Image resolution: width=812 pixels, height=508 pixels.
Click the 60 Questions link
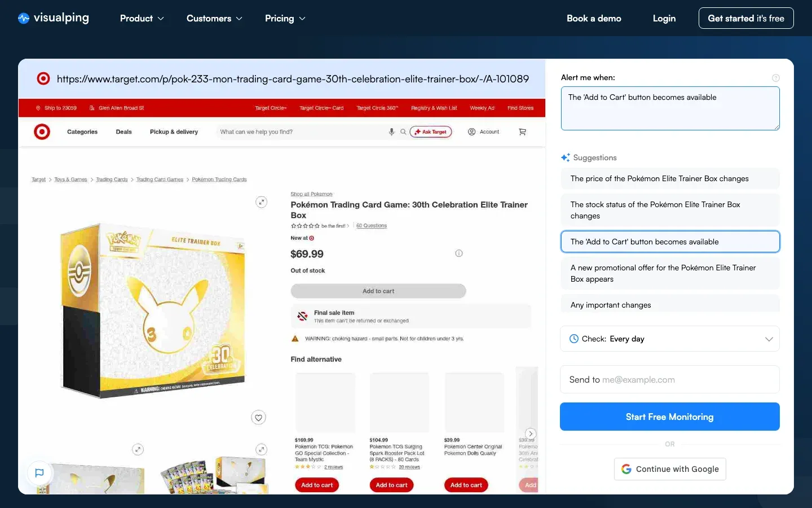[372, 226]
